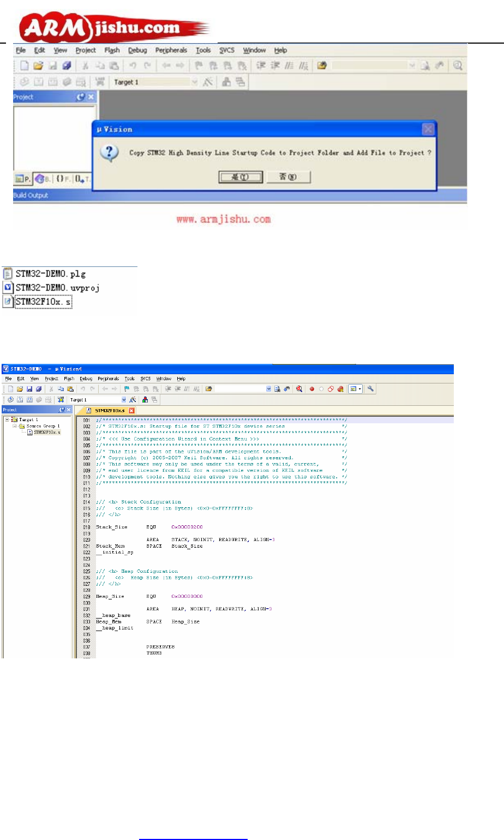The image size is (504, 840).
Task: Click Navigate Backwards arrow in STM32-DEMO window
Action: coord(105,389)
